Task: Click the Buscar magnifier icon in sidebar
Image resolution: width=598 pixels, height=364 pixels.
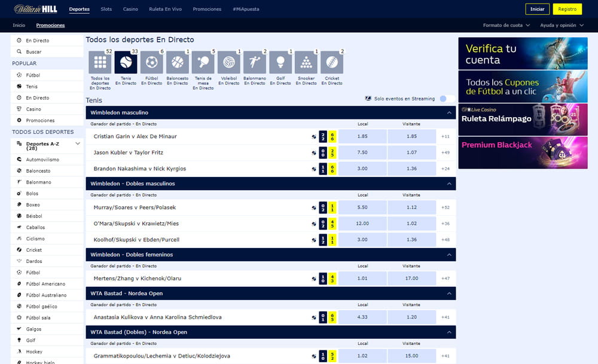Action: coord(19,51)
